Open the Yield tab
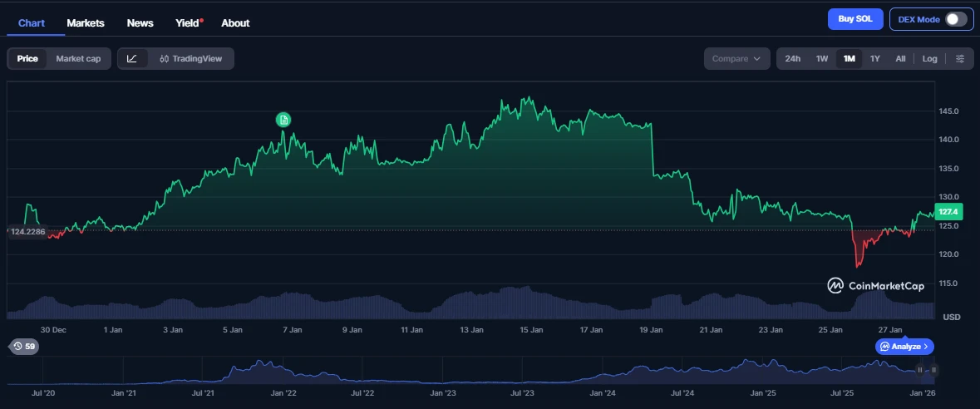This screenshot has height=409, width=980. [188, 23]
